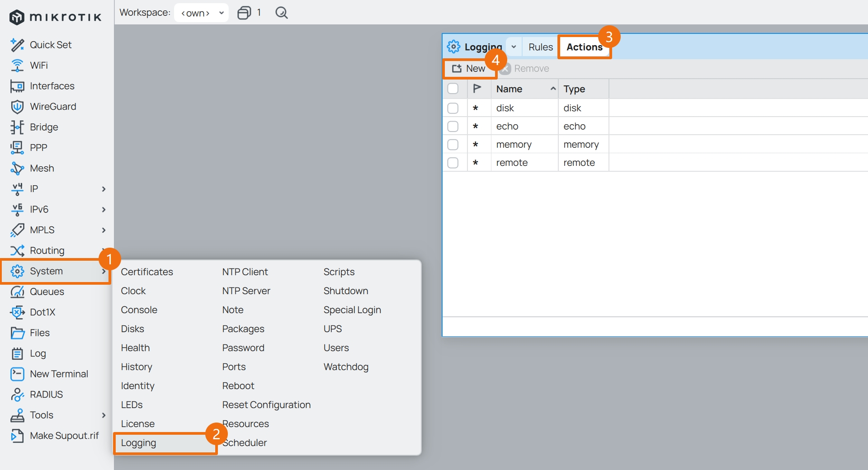The height and width of the screenshot is (470, 868).
Task: Open the Mesh sidebar icon
Action: point(17,168)
